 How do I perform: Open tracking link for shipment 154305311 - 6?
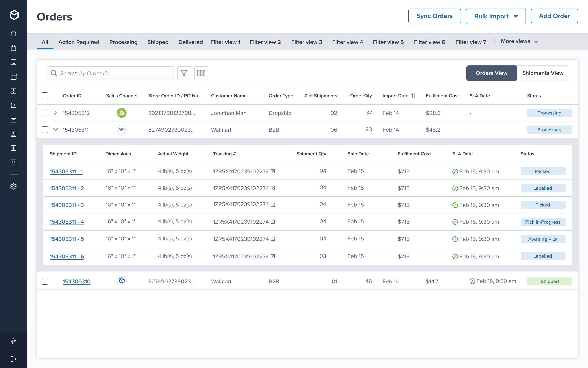click(x=273, y=256)
